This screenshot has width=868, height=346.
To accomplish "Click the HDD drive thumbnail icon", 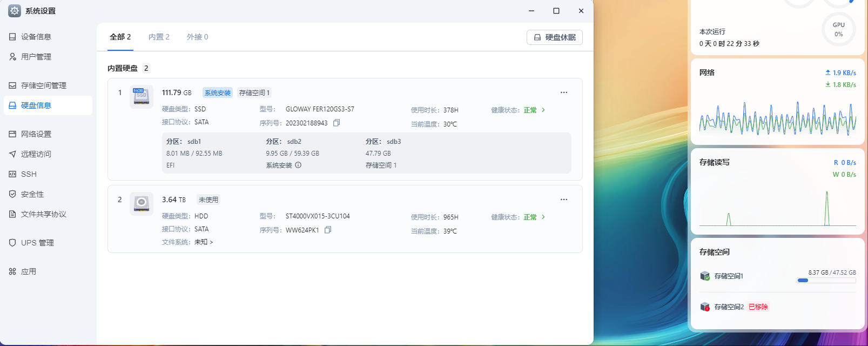I will click(142, 204).
